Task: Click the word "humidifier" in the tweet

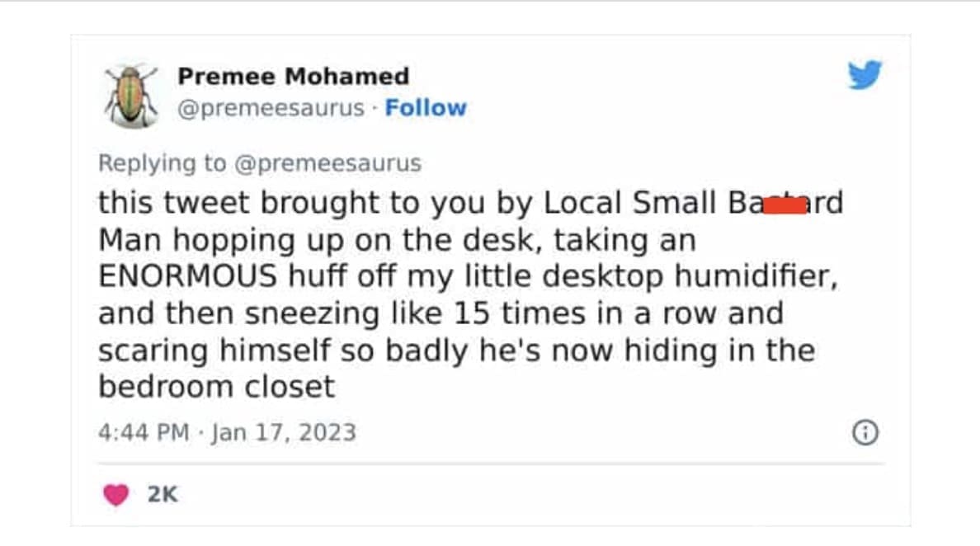Action: click(x=756, y=277)
